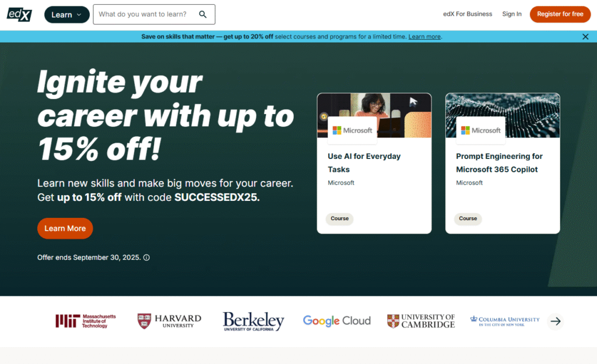
Task: Dismiss the promo banner with X icon
Action: pos(585,37)
